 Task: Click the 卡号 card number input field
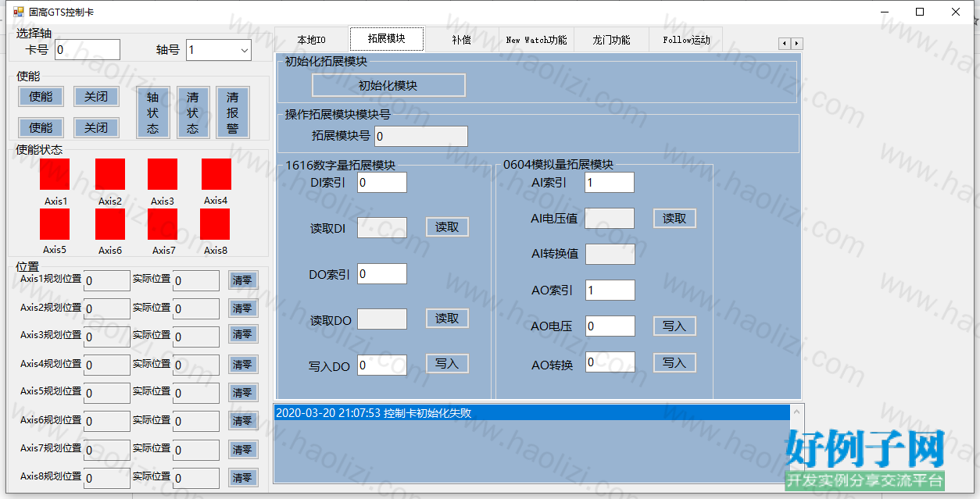87,50
